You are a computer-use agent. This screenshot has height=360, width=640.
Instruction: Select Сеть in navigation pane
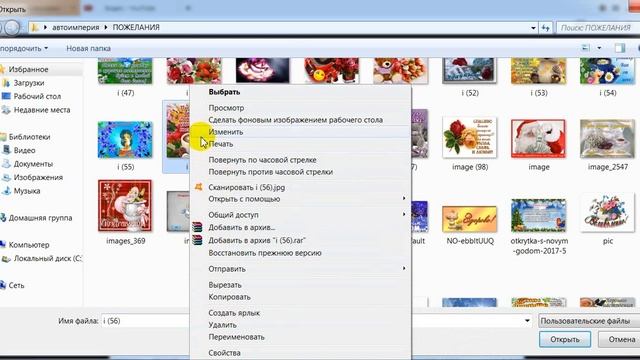[x=16, y=285]
